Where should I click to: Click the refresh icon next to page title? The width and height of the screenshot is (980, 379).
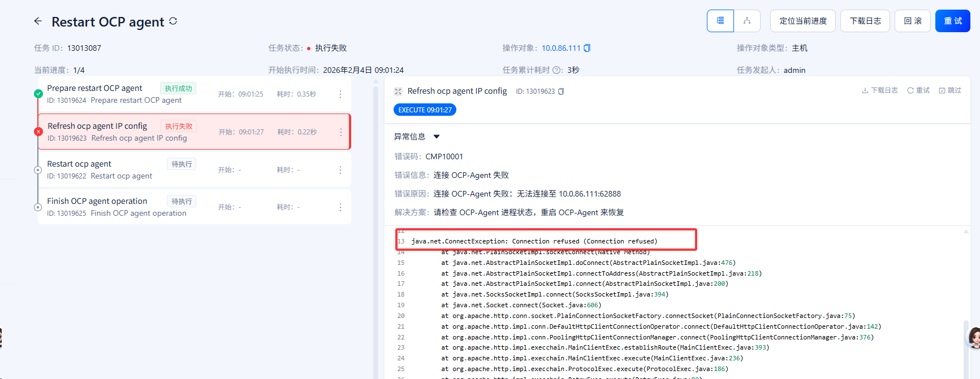173,21
